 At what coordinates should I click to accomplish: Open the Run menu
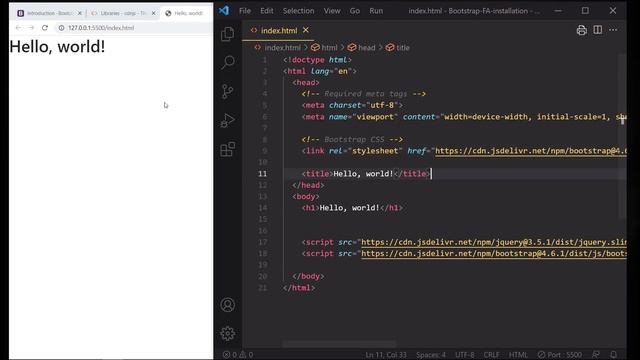(x=376, y=11)
